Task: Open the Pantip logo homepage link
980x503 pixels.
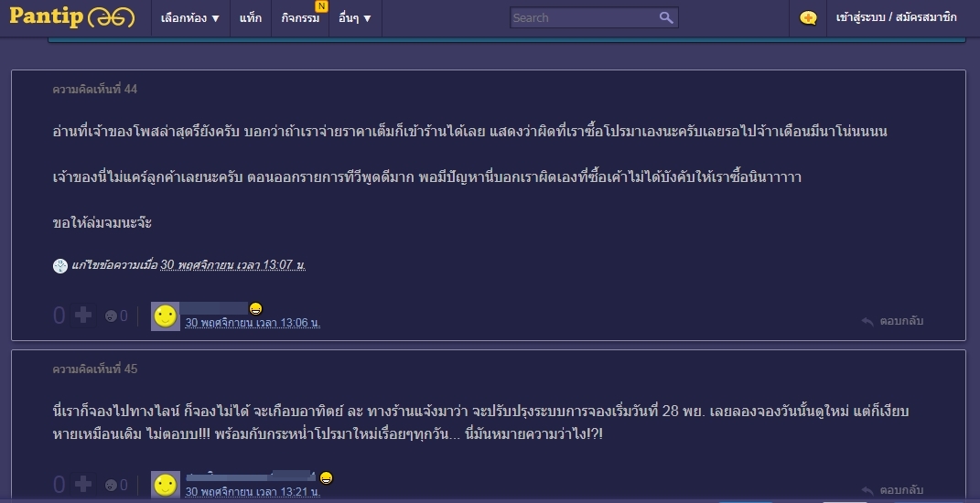Action: 72,16
